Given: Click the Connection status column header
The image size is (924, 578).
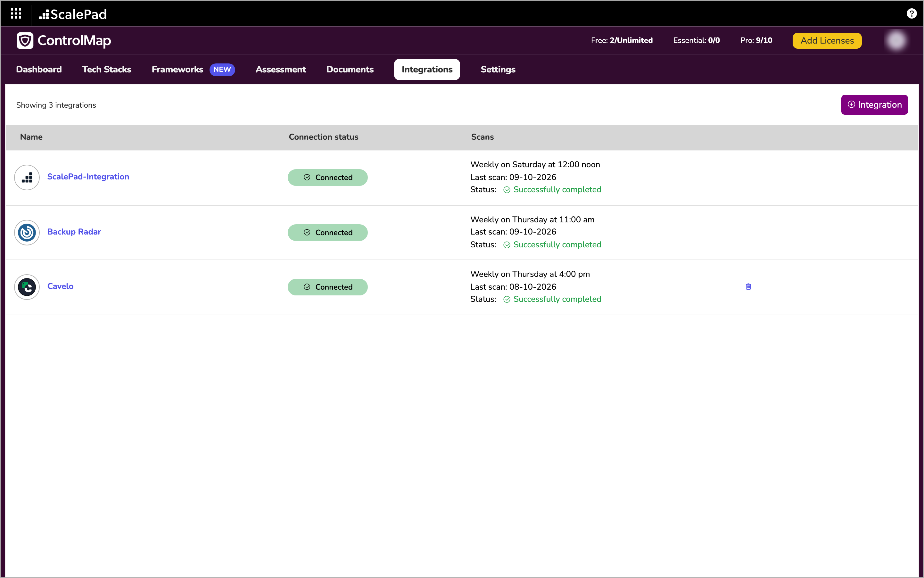Looking at the screenshot, I should tap(323, 137).
